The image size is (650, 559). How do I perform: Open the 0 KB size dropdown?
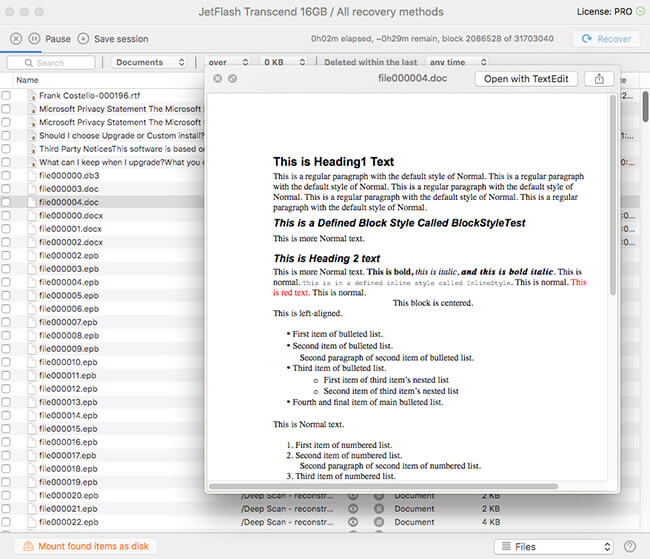[284, 62]
